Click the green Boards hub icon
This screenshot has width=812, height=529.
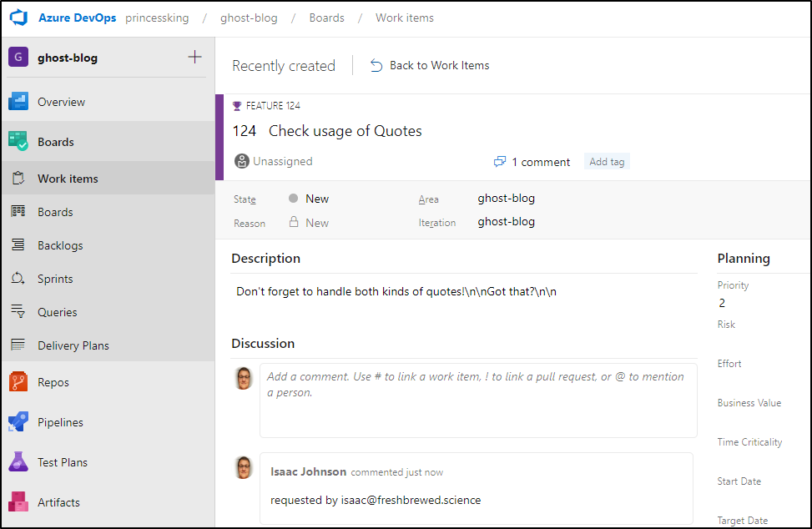[x=18, y=141]
